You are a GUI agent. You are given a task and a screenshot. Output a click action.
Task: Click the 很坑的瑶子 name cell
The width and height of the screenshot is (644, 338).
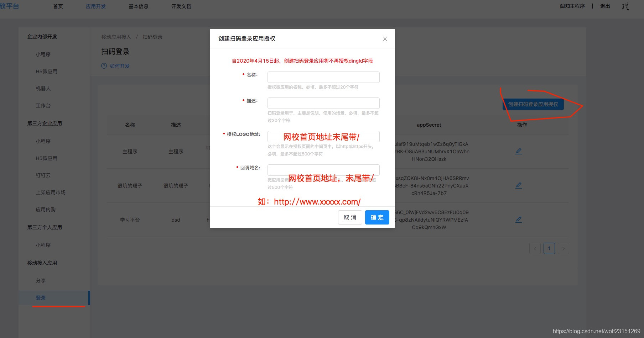pos(130,186)
